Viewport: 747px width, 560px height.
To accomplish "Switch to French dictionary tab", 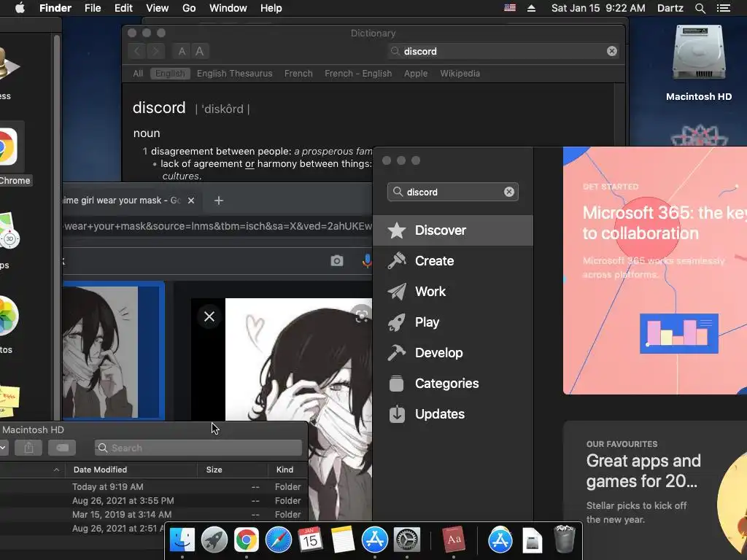I will [298, 74].
